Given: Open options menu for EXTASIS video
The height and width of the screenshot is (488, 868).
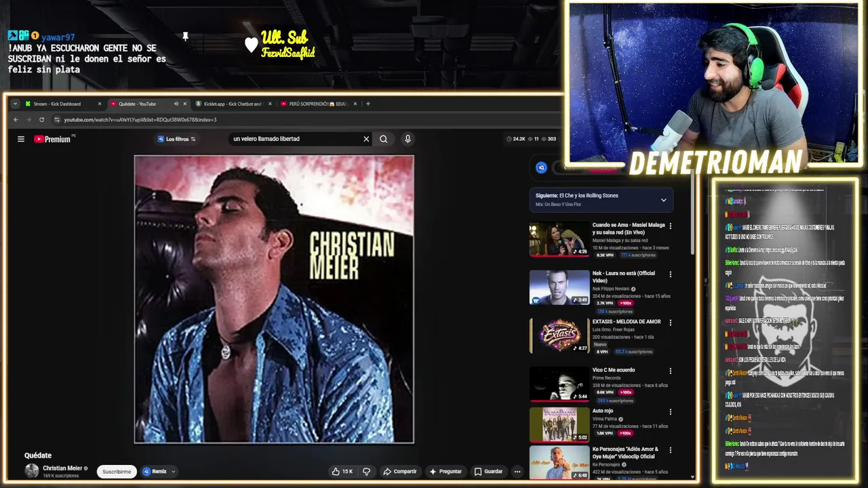Looking at the screenshot, I should 671,323.
